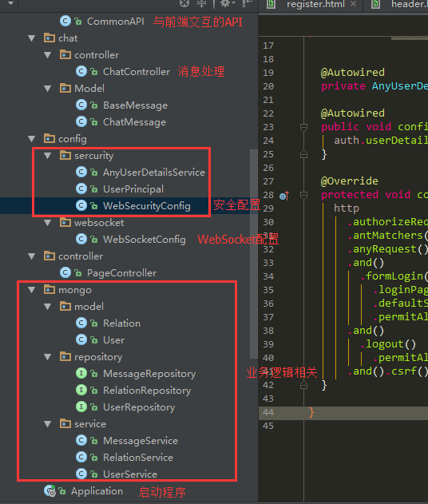Open ChatController class
This screenshot has height=504, width=428.
137,72
